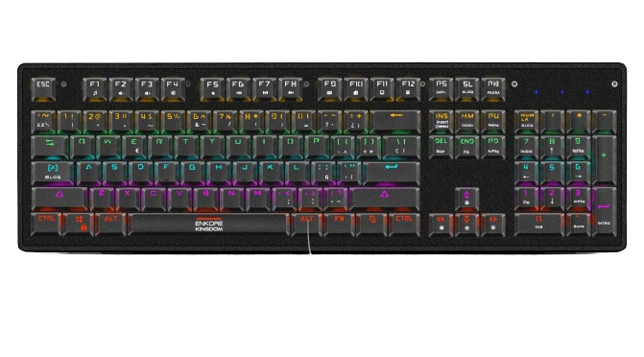Click the ENKORE KINGDOM spacebar
The image size is (644, 357).
[x=208, y=224]
